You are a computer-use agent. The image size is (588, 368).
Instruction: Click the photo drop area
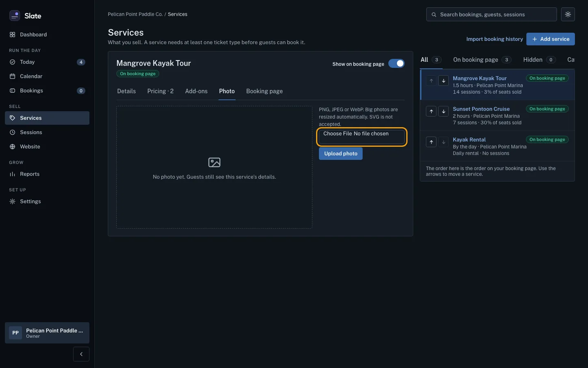(214, 167)
